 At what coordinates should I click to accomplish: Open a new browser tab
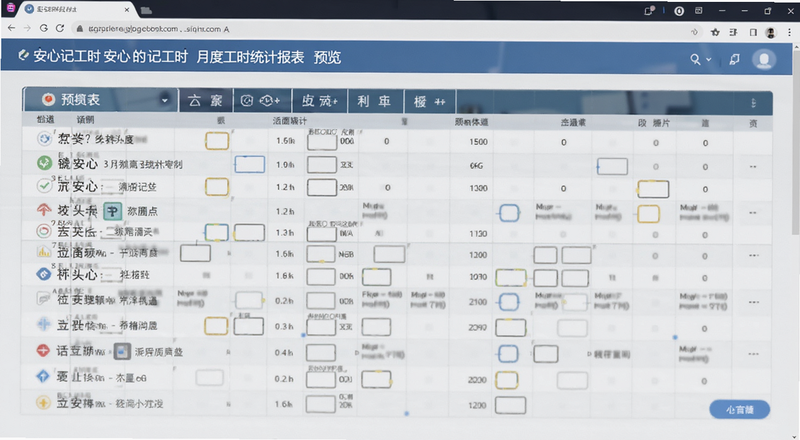[146, 10]
